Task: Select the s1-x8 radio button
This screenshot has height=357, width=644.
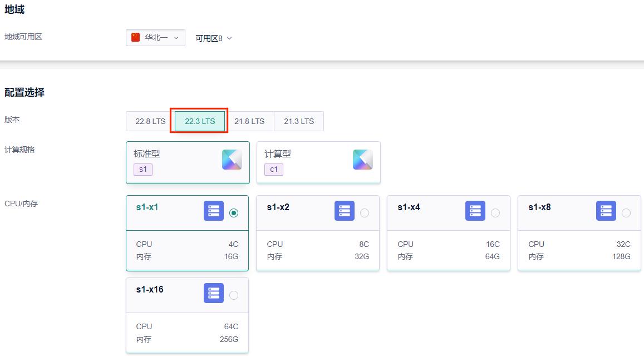Action: coord(626,213)
